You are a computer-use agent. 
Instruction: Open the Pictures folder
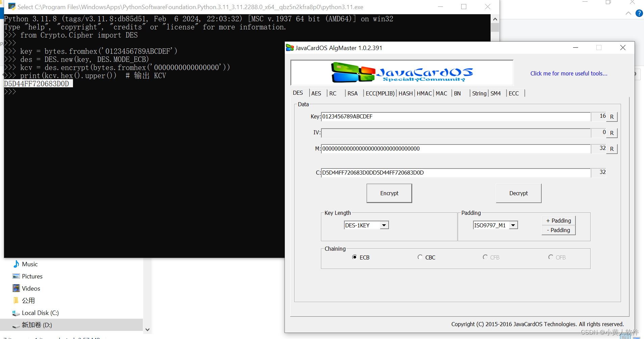[32, 276]
